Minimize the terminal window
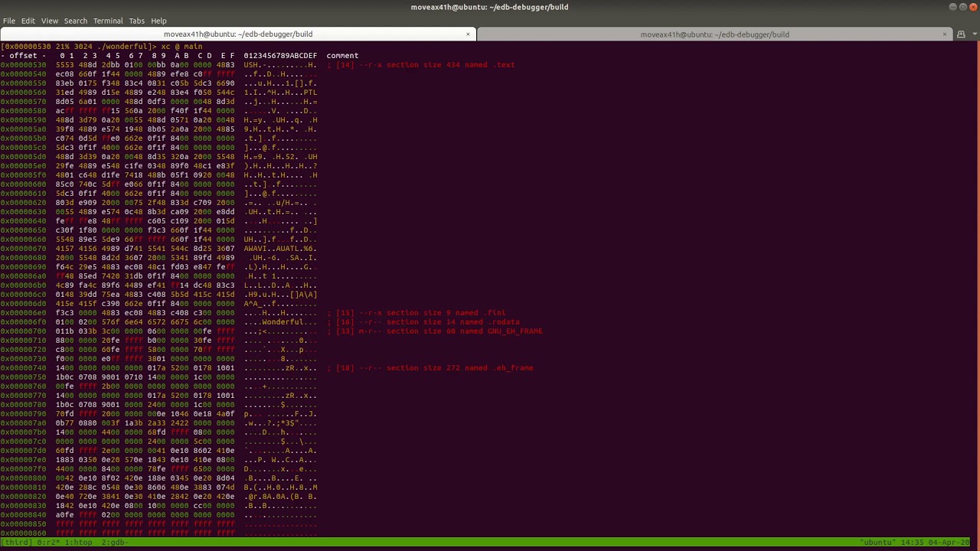Viewport: 980px width, 551px height. click(x=952, y=7)
